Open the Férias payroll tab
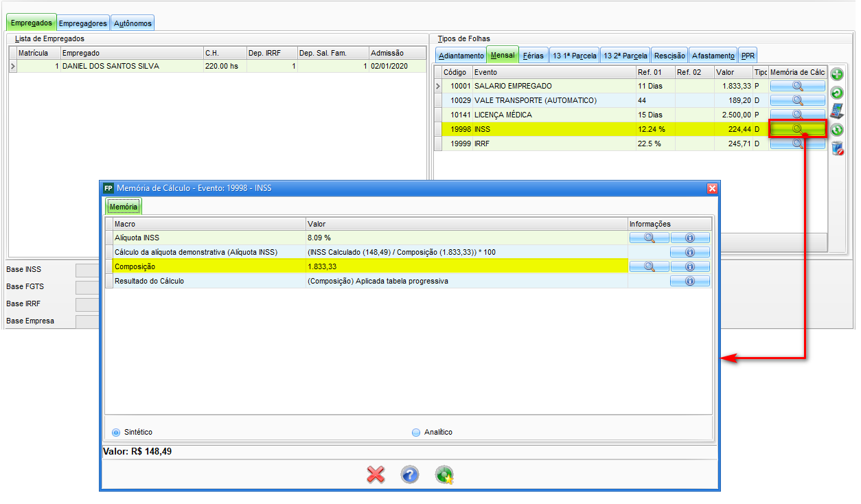The width and height of the screenshot is (861, 504). click(533, 56)
